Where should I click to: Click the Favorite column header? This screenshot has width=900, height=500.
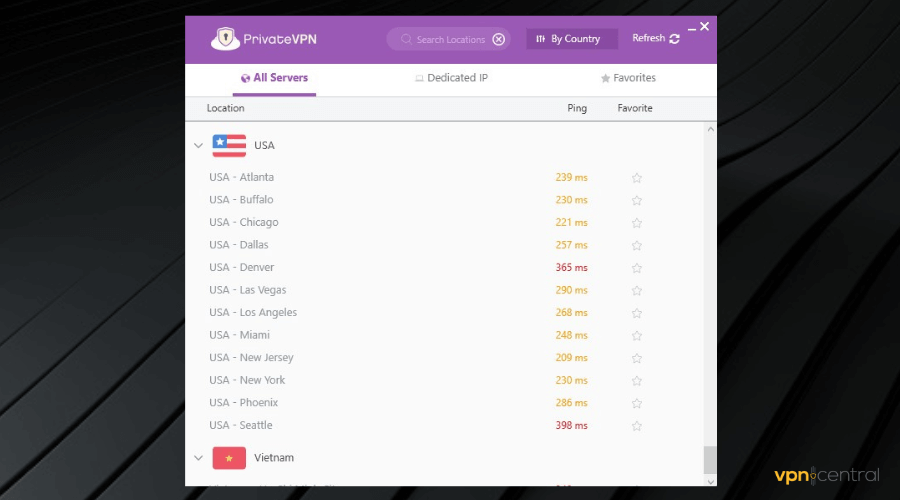pos(635,108)
